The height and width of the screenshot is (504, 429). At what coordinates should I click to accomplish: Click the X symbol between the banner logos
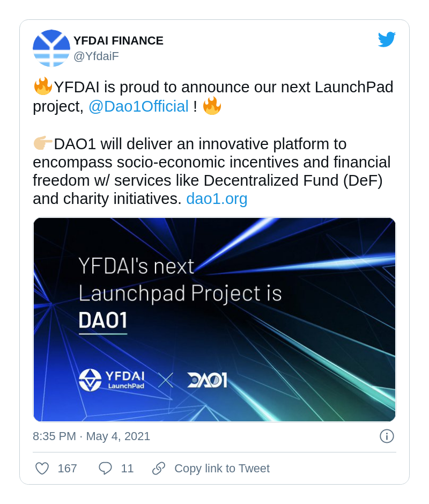(x=166, y=380)
